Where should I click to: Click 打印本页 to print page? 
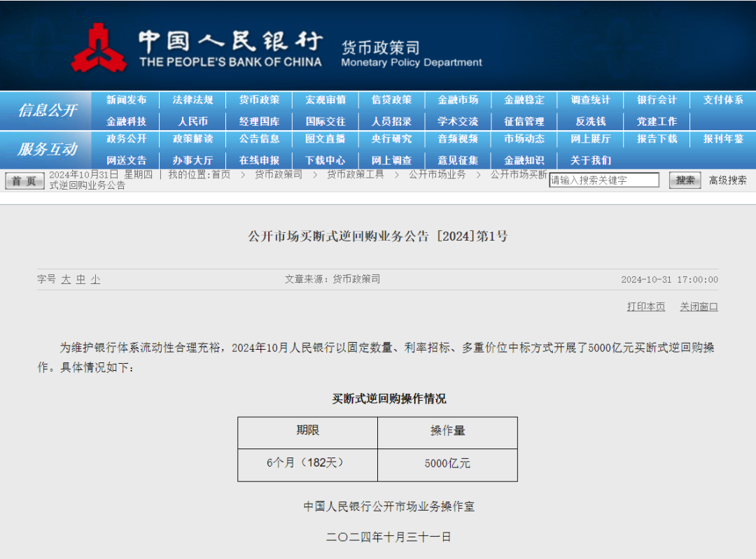click(645, 306)
